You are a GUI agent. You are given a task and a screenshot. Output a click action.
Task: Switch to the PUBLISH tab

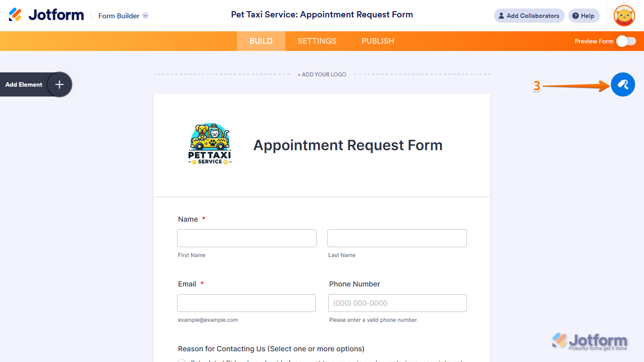pos(378,41)
